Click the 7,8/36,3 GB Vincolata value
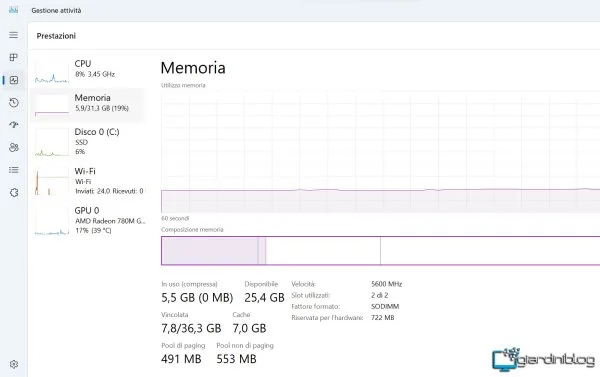The image size is (600, 377). point(191,328)
